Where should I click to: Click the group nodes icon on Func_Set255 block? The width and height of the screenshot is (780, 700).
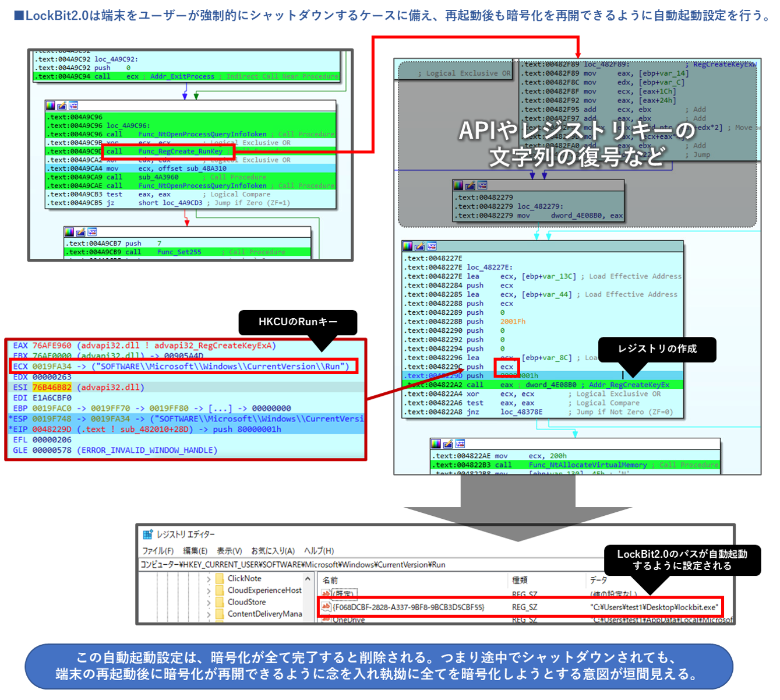(x=91, y=232)
